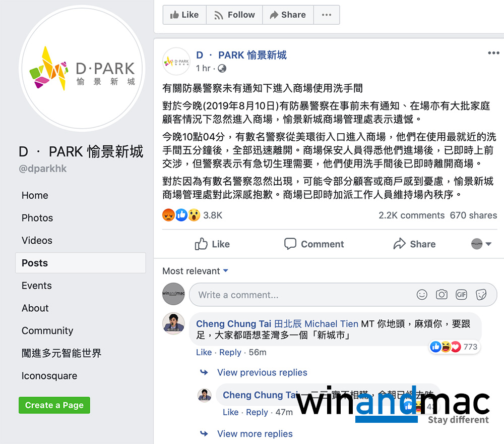Open post options three-dot menu

click(493, 53)
